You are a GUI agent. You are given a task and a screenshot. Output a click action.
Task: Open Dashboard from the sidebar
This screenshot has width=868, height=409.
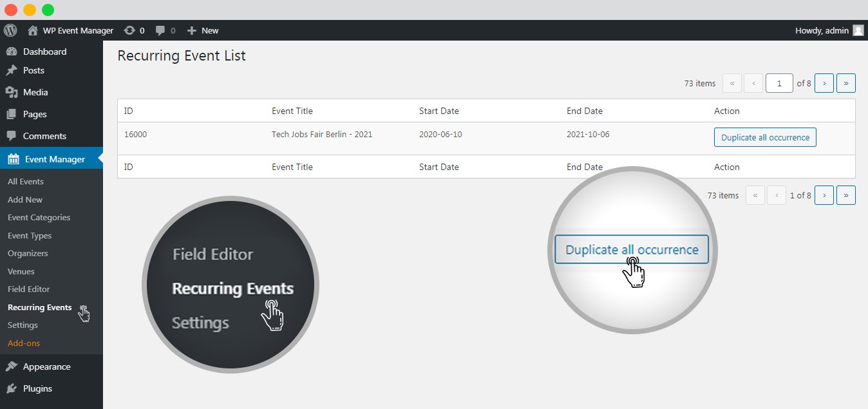click(44, 52)
